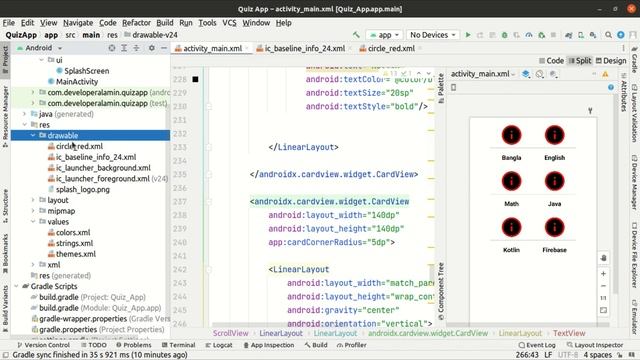640x360 pixels.
Task: Open App Inspection tool window
Action: pos(269,345)
